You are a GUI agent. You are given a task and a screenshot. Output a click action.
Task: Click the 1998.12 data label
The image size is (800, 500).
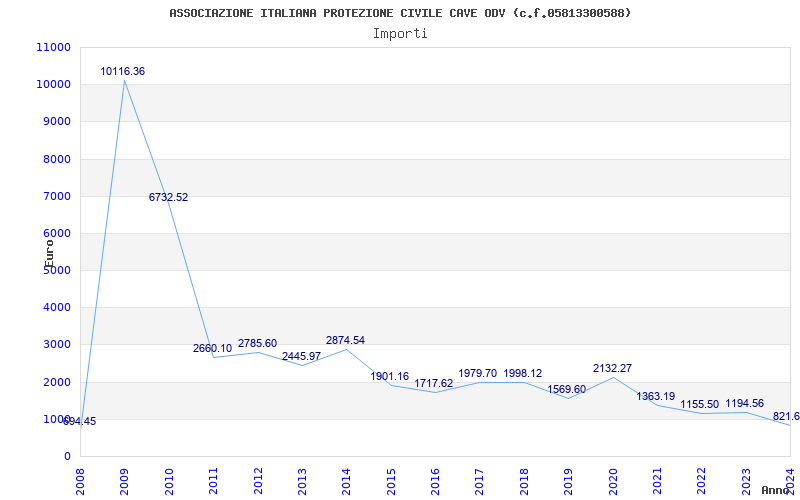(x=522, y=373)
